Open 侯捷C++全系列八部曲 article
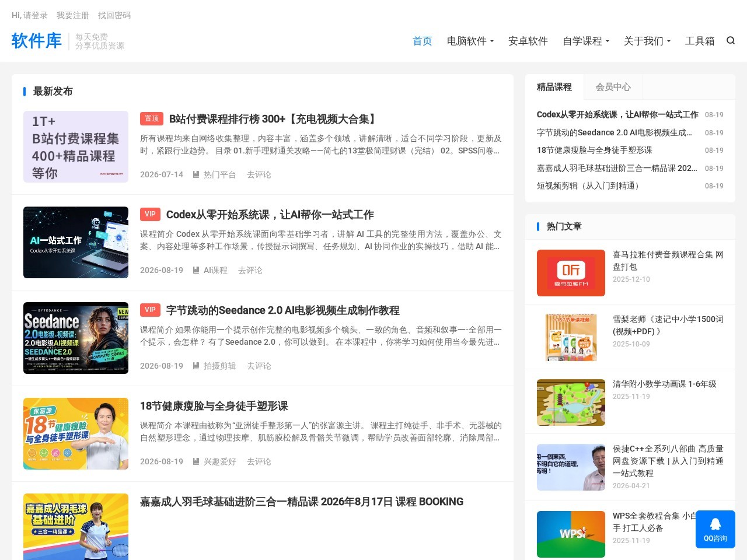The image size is (747, 560). pos(668,461)
